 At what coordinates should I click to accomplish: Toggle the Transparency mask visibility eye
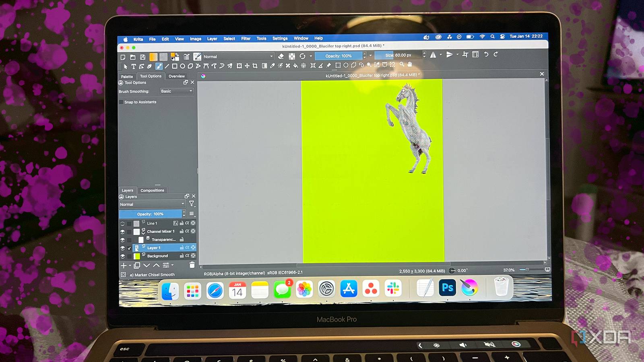[x=122, y=240]
